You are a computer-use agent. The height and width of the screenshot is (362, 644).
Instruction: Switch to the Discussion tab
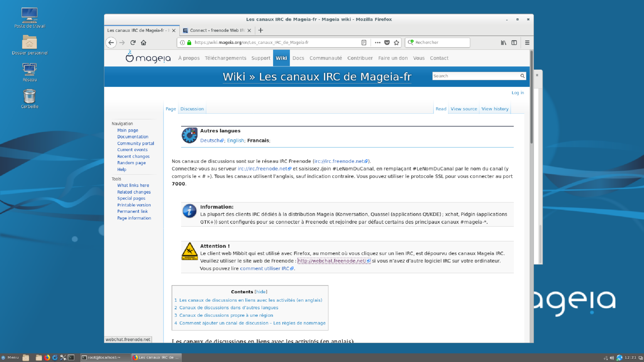(x=192, y=109)
